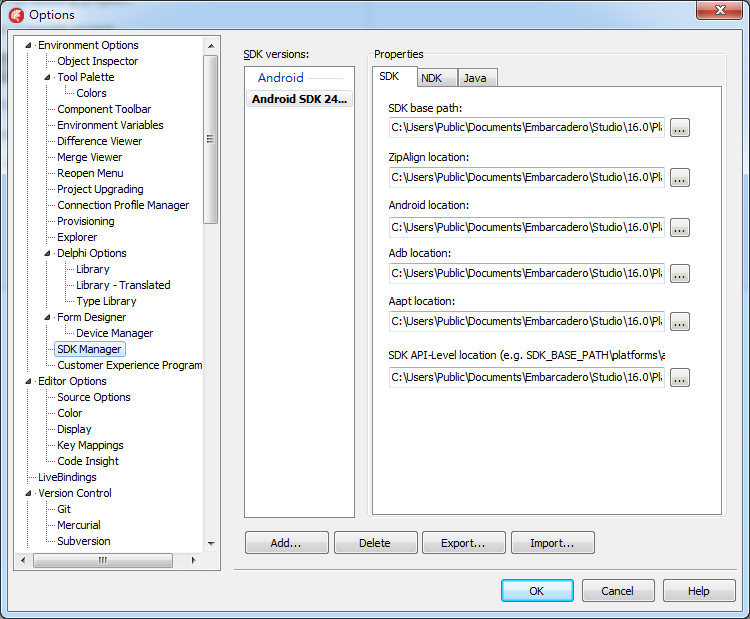Open Customer Experience Program page
Viewport: 750px width, 619px height.
coord(130,365)
